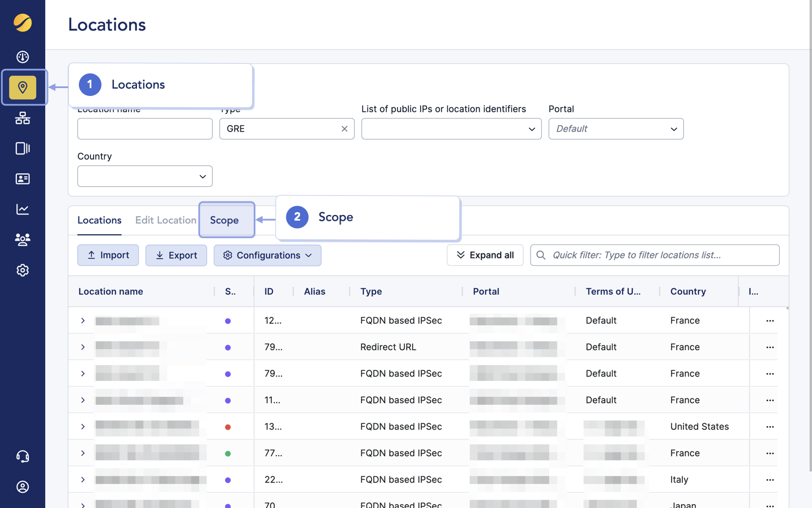Viewport: 812px width, 508px height.
Task: Open the Country dropdown filter
Action: [x=145, y=176]
